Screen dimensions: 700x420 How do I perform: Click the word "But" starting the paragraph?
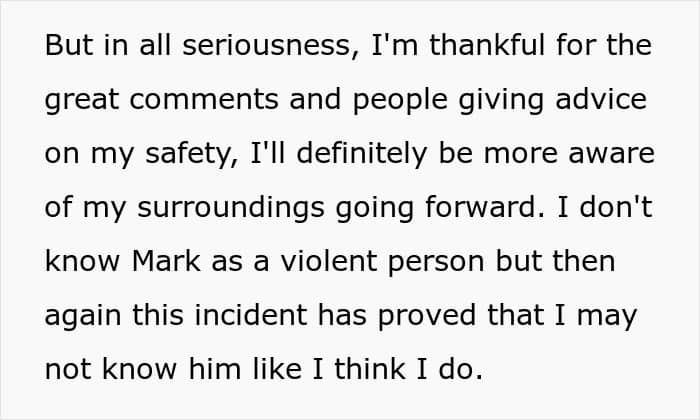point(67,46)
